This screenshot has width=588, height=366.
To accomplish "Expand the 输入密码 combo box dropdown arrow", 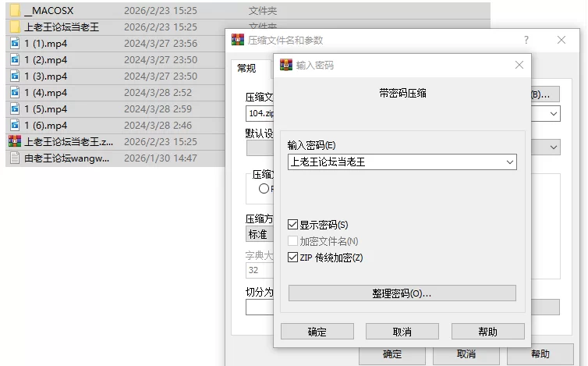I will [509, 162].
